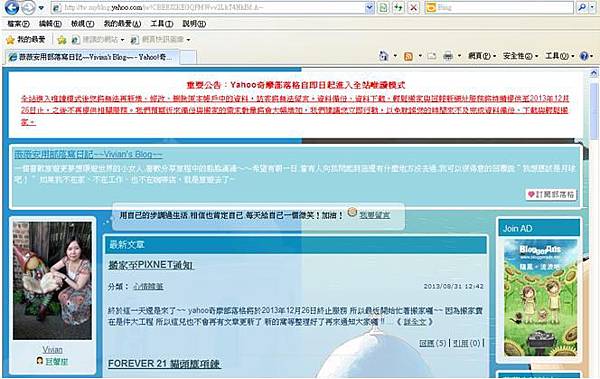The width and height of the screenshot is (600, 379).
Task: Open the Vivian's Blog title link
Action: click(x=88, y=154)
